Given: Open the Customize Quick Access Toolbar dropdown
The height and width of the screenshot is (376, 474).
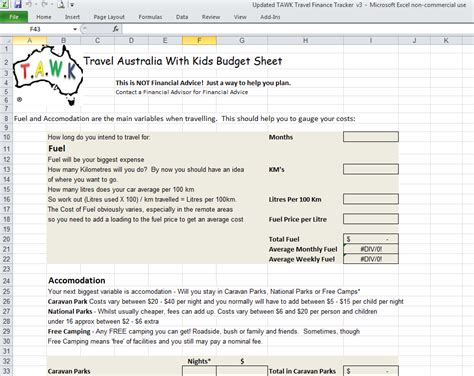Looking at the screenshot, I should [72, 5].
